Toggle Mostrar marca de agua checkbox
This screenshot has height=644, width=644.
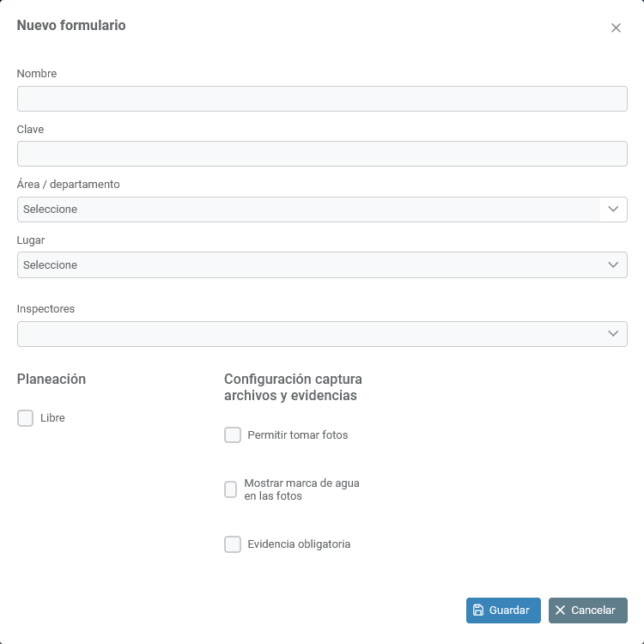pos(230,489)
